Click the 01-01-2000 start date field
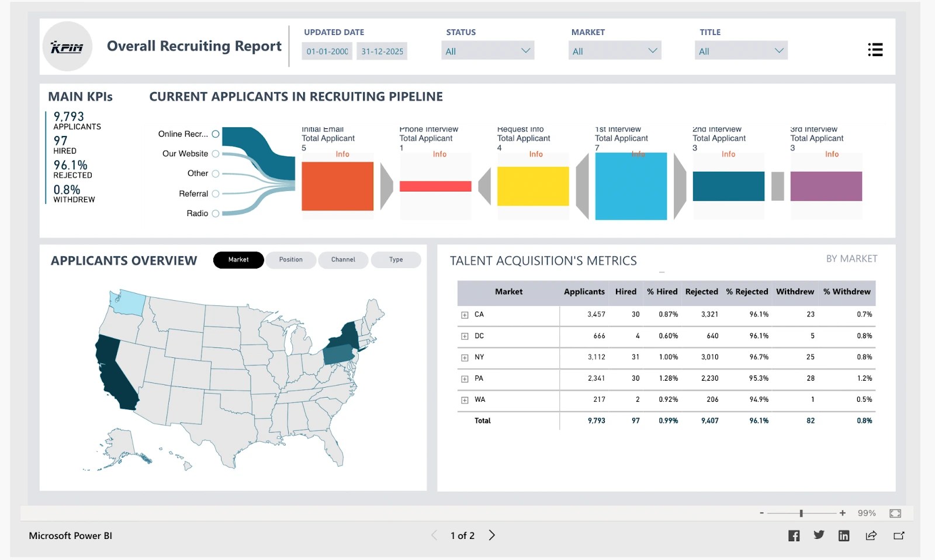This screenshot has width=935, height=560. click(326, 51)
